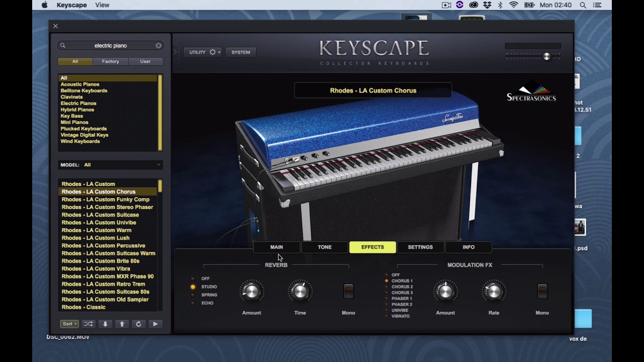
Task: Open Creative Cloud menu bar icon
Action: click(x=473, y=5)
